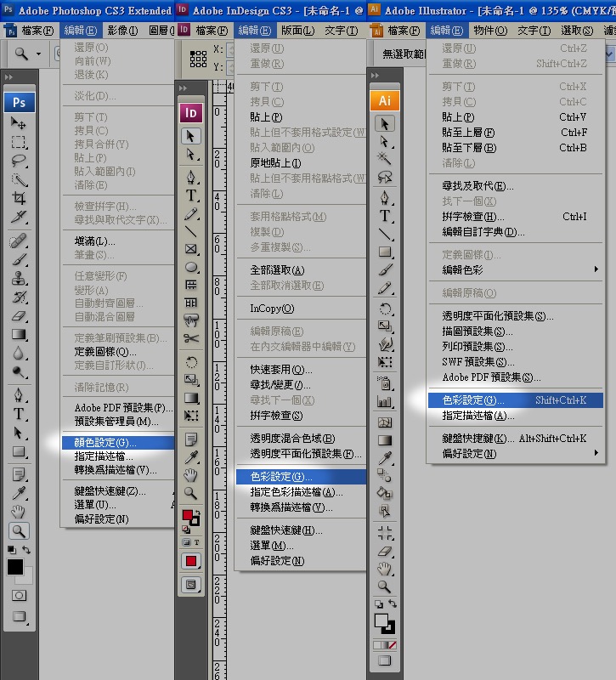The image size is (616, 680).
Task: Select the InDesign Selection tool
Action: (190, 136)
